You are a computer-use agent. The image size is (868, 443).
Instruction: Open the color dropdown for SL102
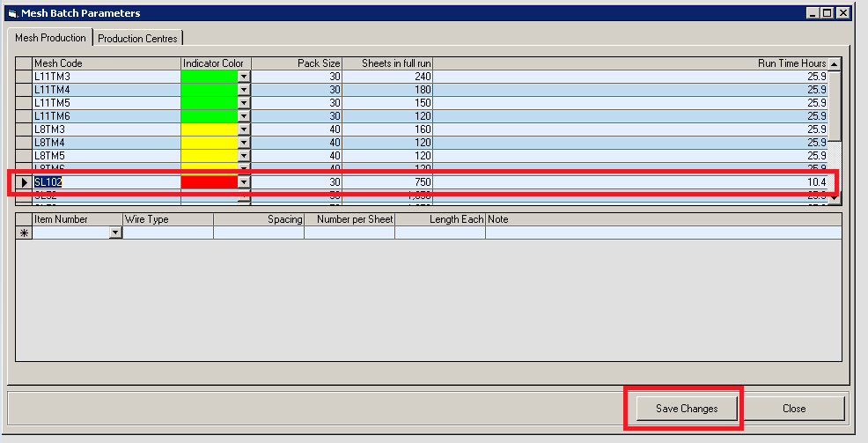(244, 182)
